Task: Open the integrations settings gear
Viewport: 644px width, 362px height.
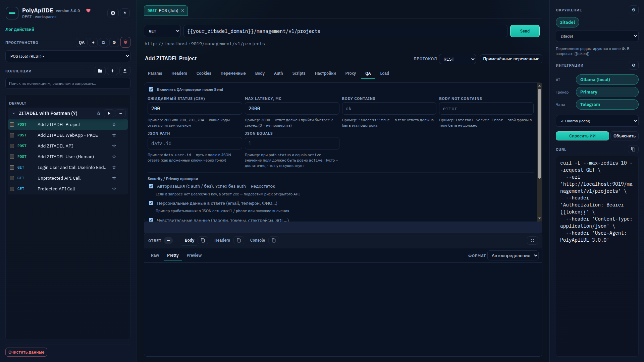Action: pos(634,65)
